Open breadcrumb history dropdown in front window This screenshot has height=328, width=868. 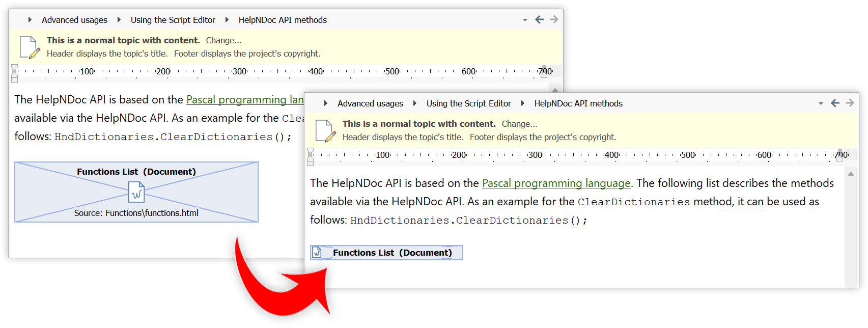[x=821, y=104]
